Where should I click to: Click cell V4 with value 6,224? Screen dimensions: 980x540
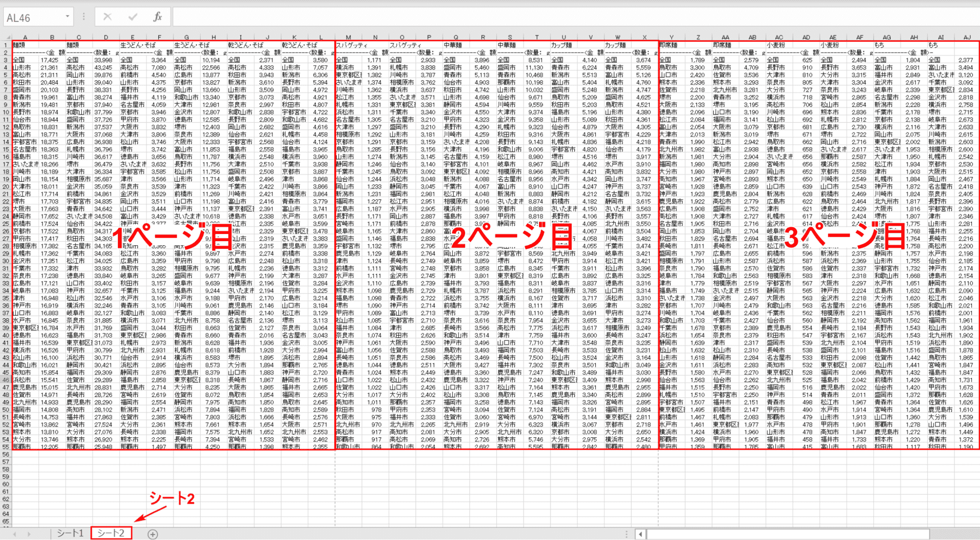(591, 67)
